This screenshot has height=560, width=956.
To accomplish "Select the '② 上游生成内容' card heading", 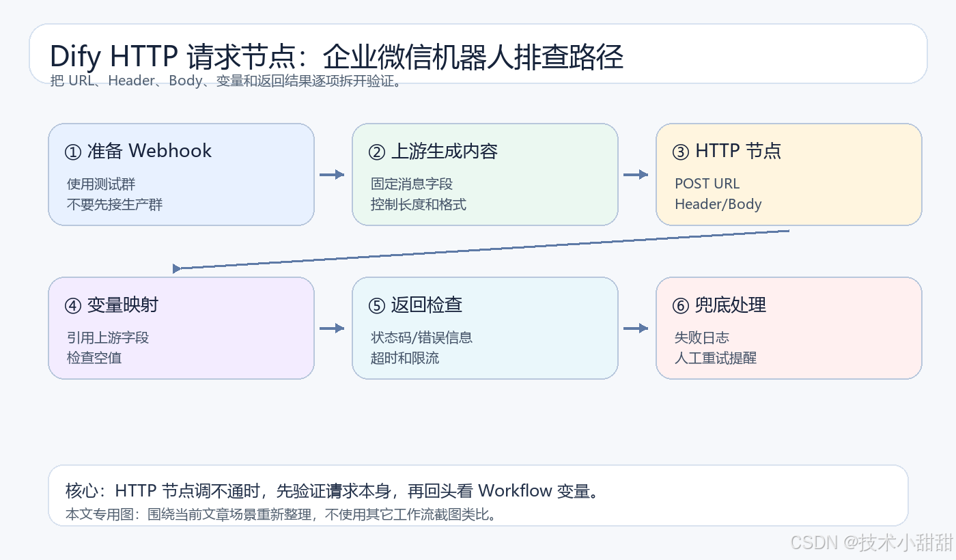I will pos(433,151).
